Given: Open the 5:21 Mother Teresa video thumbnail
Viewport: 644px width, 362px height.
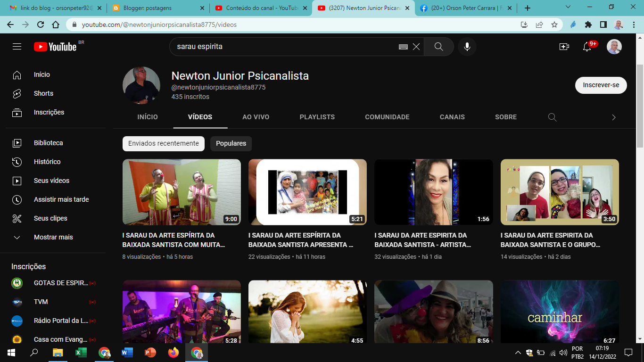Looking at the screenshot, I should point(307,192).
